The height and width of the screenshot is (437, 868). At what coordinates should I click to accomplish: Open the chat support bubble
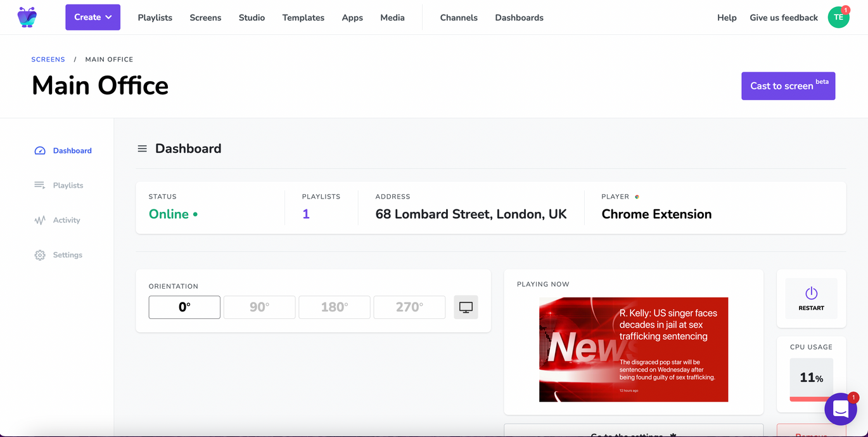pos(840,409)
